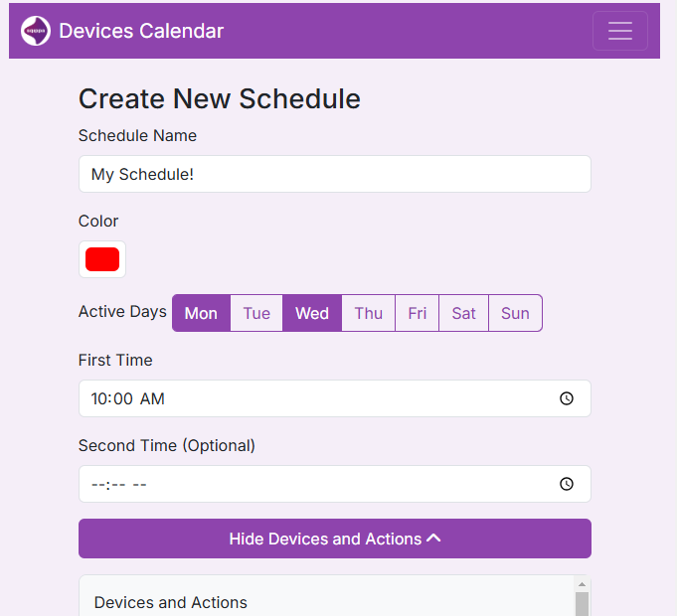Open the hamburger navigation menu
Viewport: 677px width, 616px height.
(619, 31)
